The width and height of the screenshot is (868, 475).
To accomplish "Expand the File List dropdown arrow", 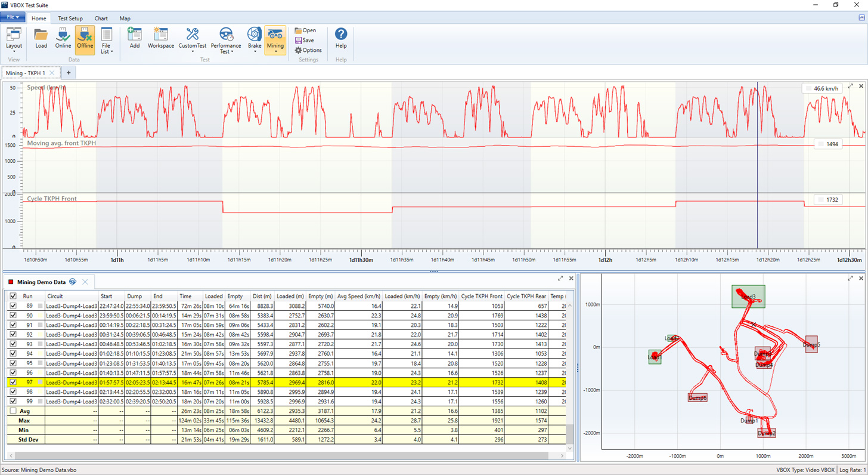I will [111, 52].
